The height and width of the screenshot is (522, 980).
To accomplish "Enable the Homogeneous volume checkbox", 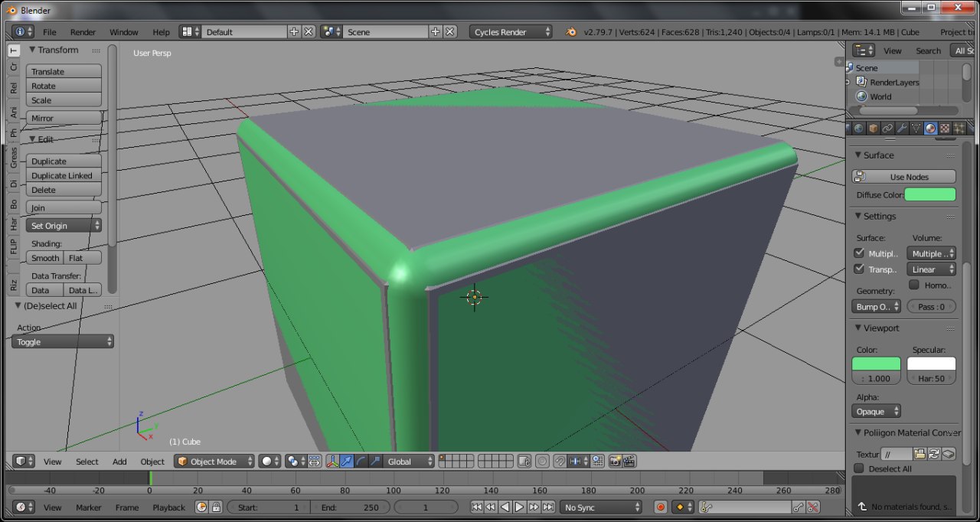I will (914, 285).
